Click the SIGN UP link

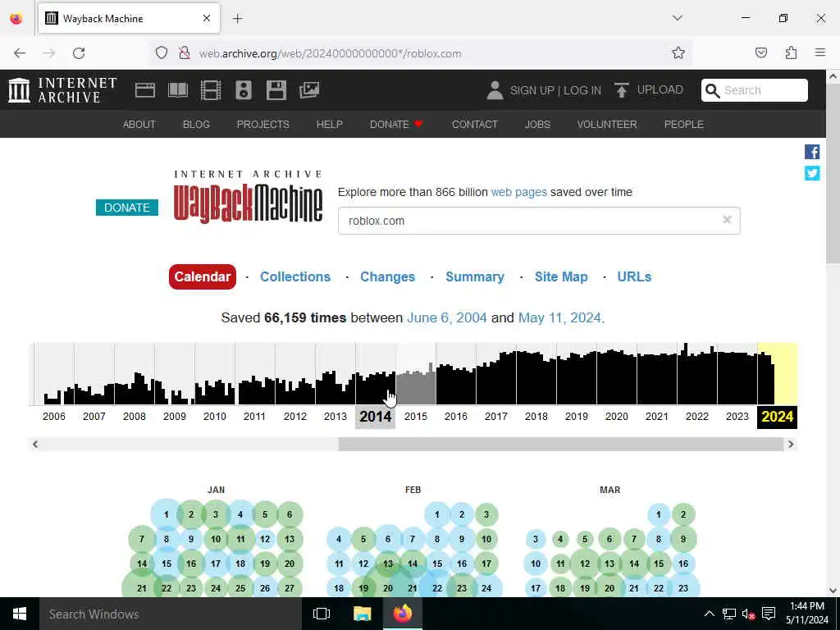tap(532, 90)
